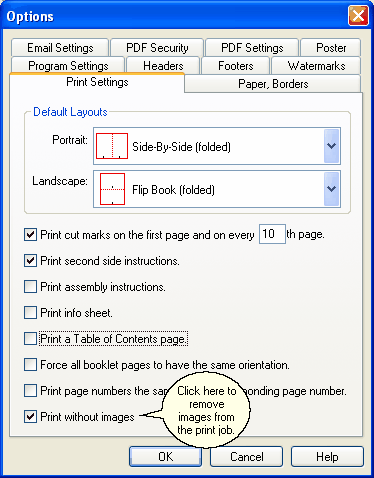The image size is (374, 478).
Task: Check Print info sheet option
Action: pyautogui.click(x=30, y=313)
